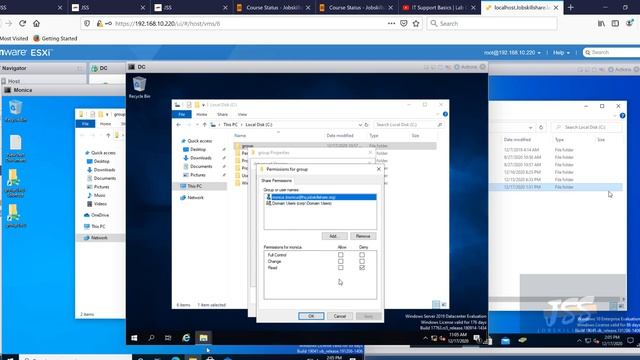Viewport: 640px width, 360px height.
Task: Open Recycle Bin on Monica desktop
Action: (16, 111)
